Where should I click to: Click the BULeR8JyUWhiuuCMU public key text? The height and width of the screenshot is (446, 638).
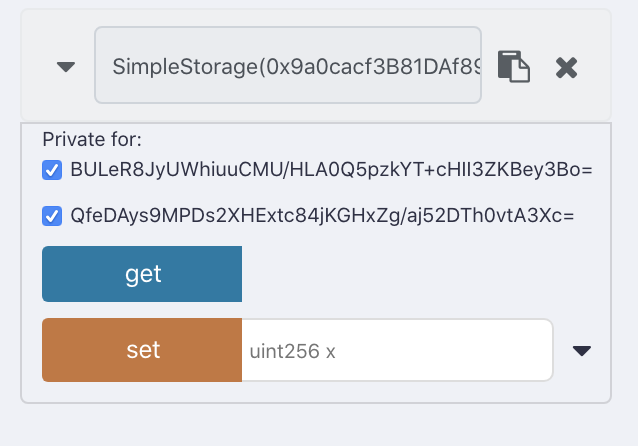point(331,170)
